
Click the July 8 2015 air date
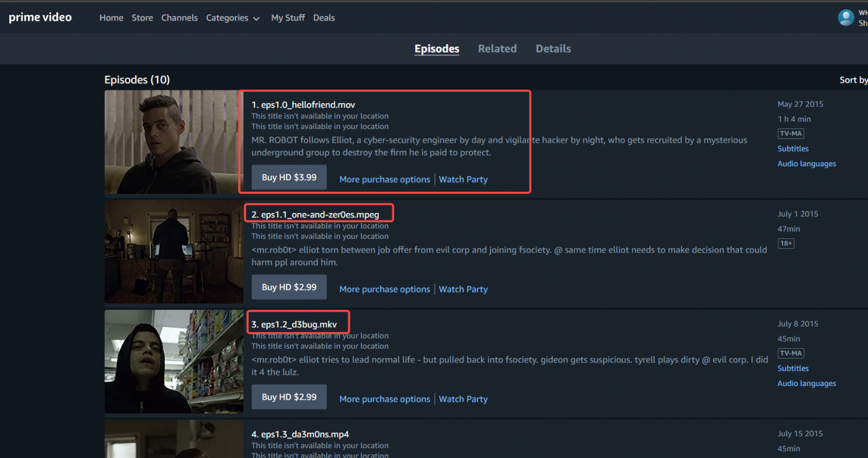(x=798, y=324)
